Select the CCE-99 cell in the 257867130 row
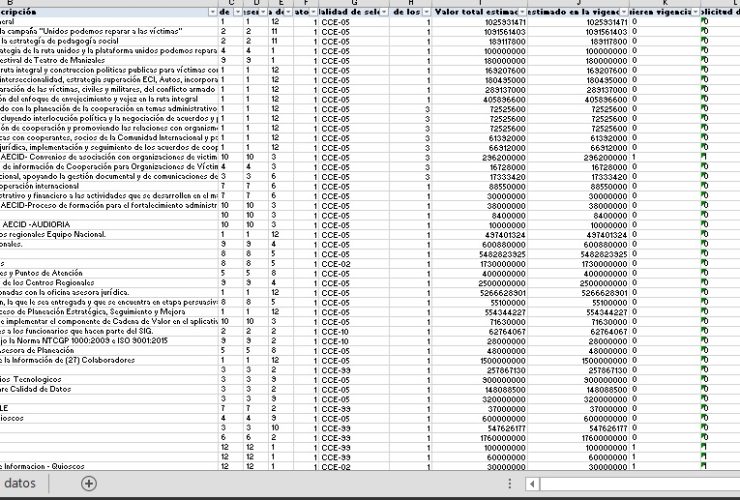This screenshot has width=740, height=500. 354,370
